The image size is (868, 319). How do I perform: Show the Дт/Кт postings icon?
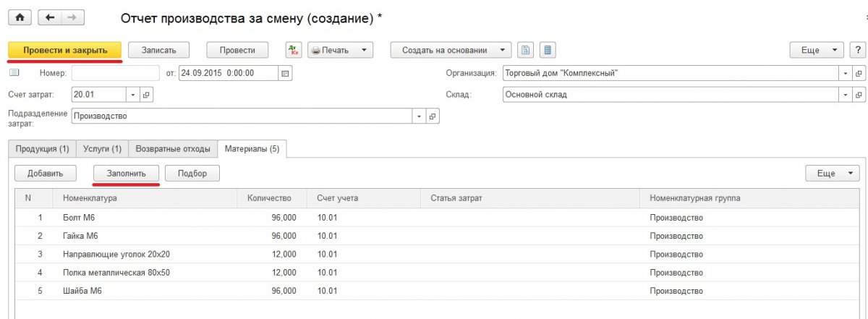[x=293, y=50]
